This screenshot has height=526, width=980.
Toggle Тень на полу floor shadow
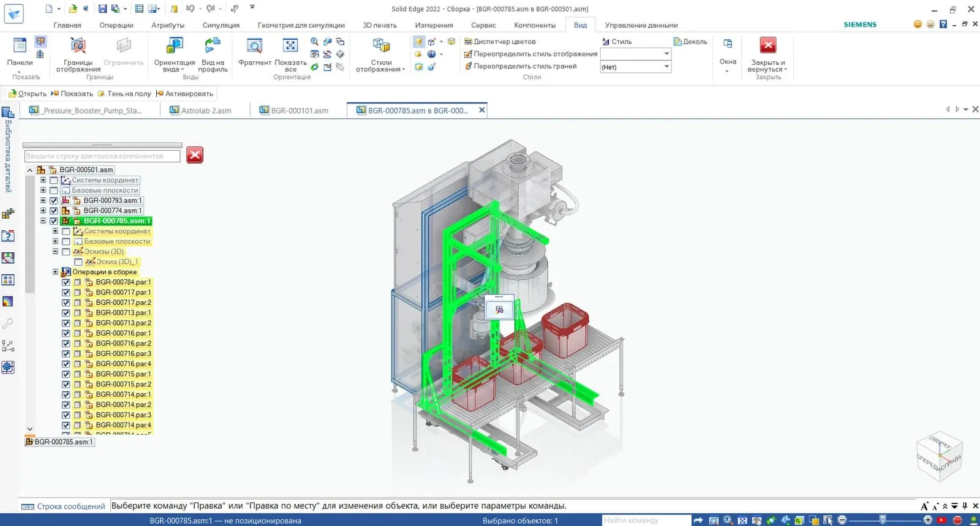pos(124,94)
